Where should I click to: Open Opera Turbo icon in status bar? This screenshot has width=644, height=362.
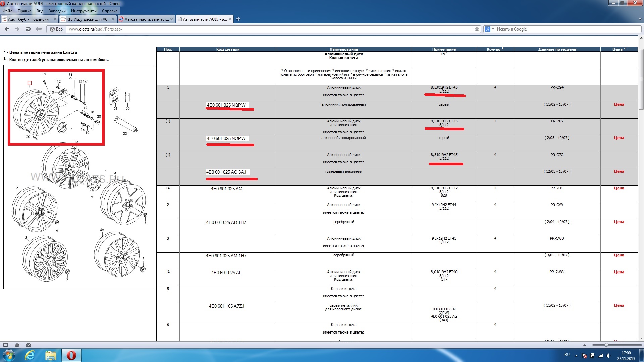point(29,345)
